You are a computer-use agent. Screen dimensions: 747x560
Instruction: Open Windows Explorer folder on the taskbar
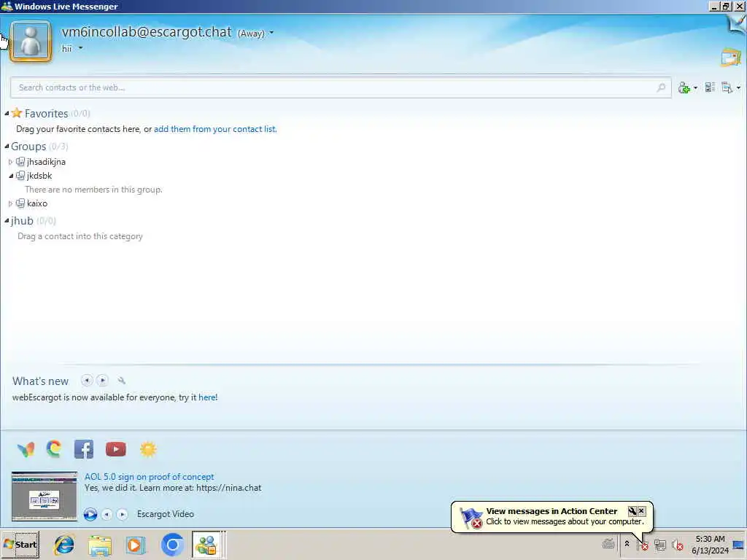click(100, 545)
